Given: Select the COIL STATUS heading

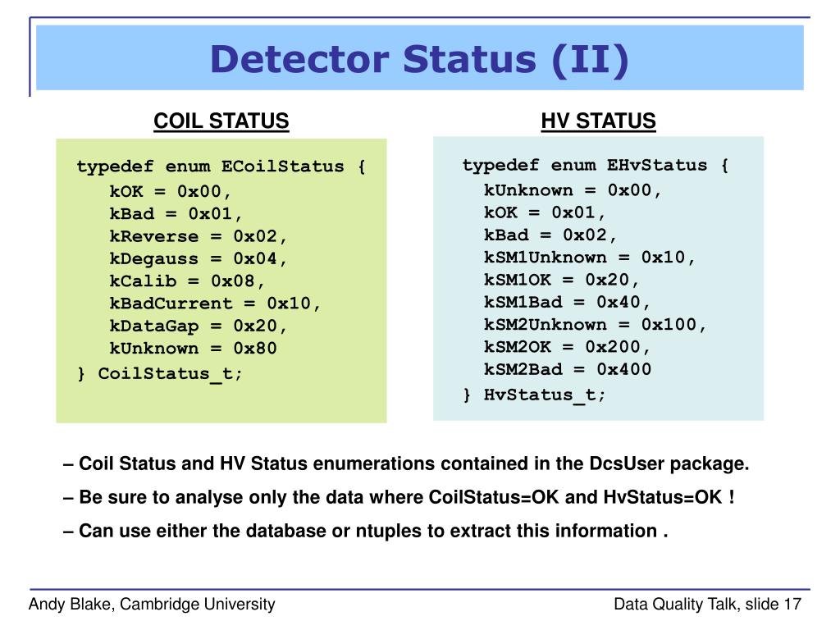Looking at the screenshot, I should [x=221, y=121].
